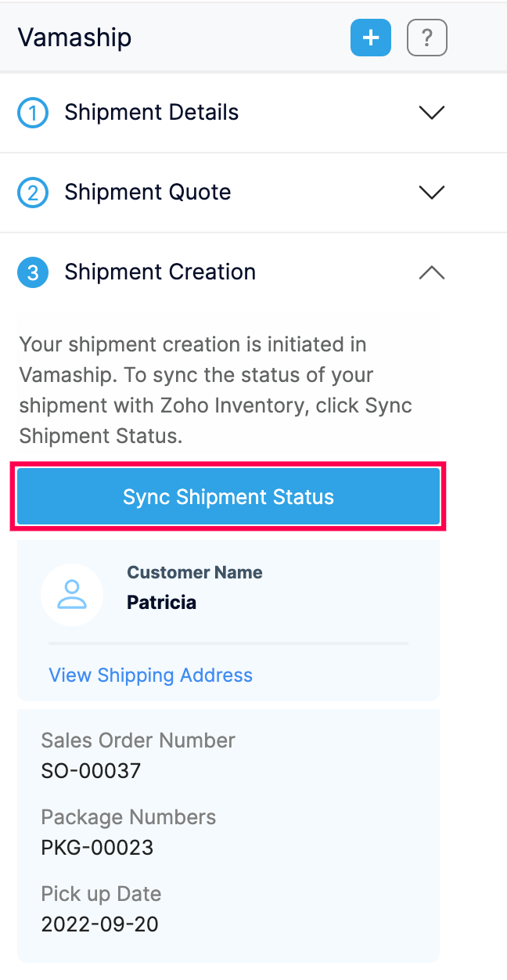Click the customer avatar icon
This screenshot has height=980, width=507.
(72, 595)
